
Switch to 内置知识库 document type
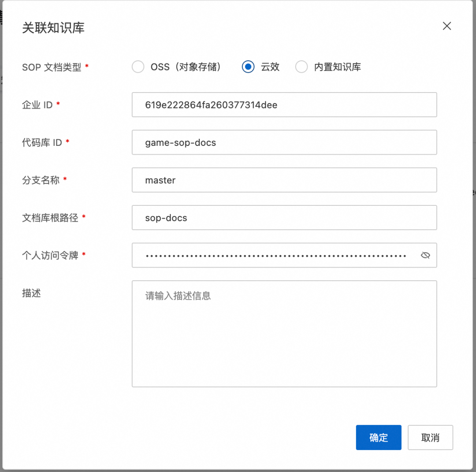[301, 67]
